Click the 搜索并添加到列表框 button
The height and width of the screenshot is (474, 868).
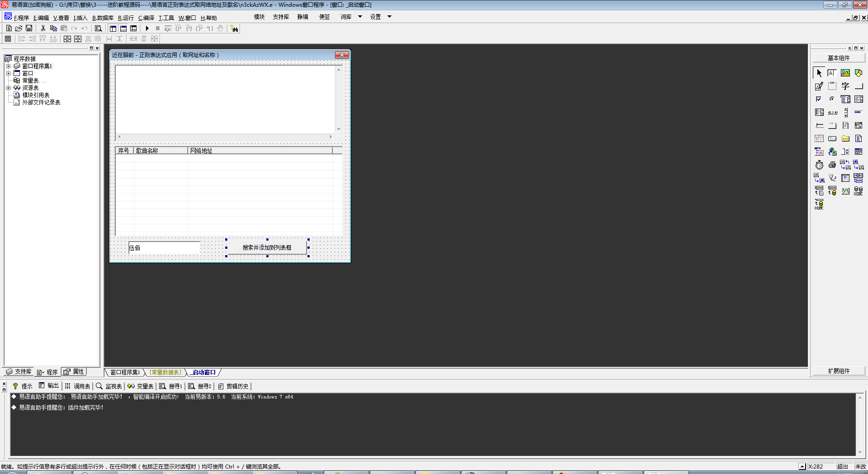click(x=267, y=247)
